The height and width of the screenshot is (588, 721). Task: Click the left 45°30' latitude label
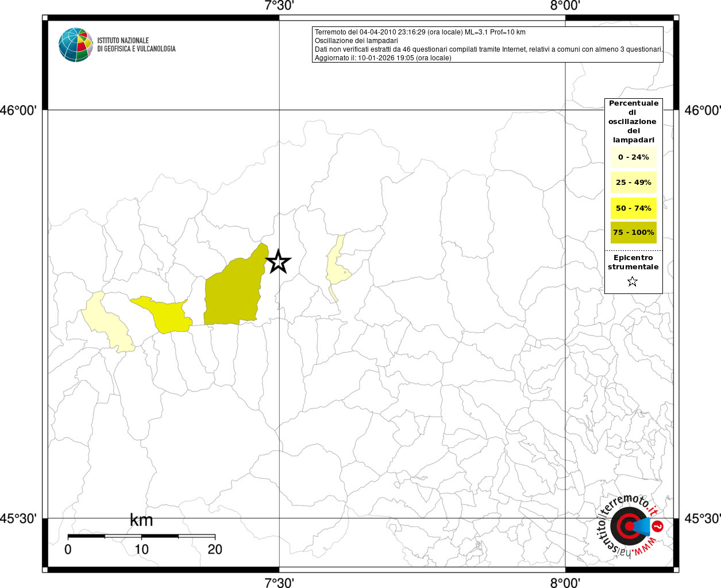pyautogui.click(x=19, y=519)
